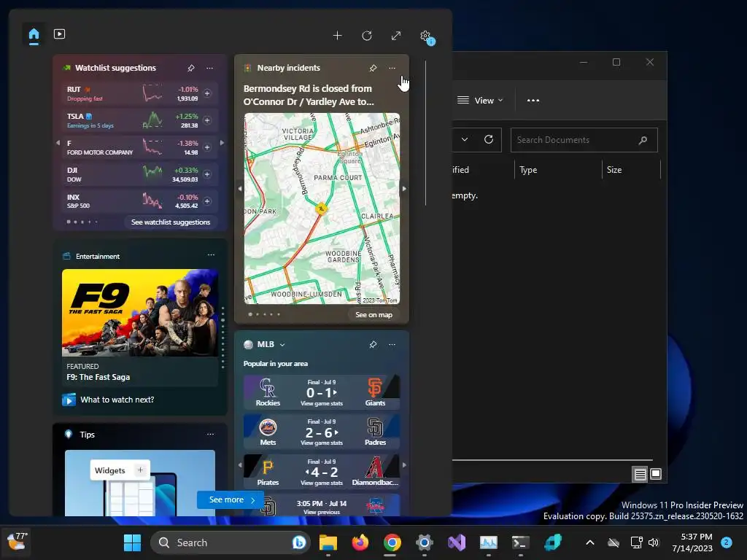This screenshot has height=560, width=747.
Task: Go to next watchlist page arrow
Action: coord(222,143)
